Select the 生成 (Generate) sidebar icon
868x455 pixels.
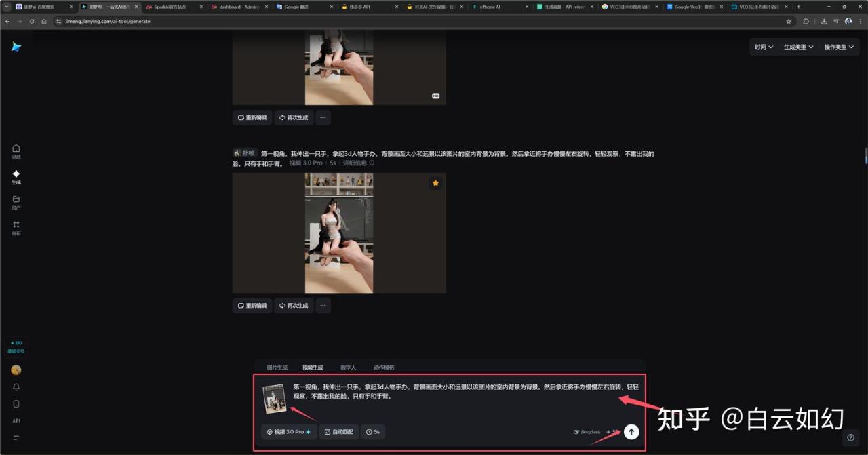coord(16,176)
